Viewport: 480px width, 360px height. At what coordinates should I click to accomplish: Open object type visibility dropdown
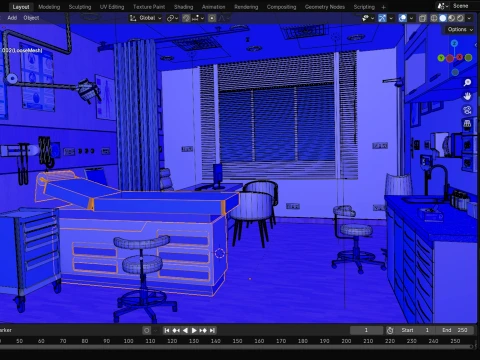tap(367, 18)
